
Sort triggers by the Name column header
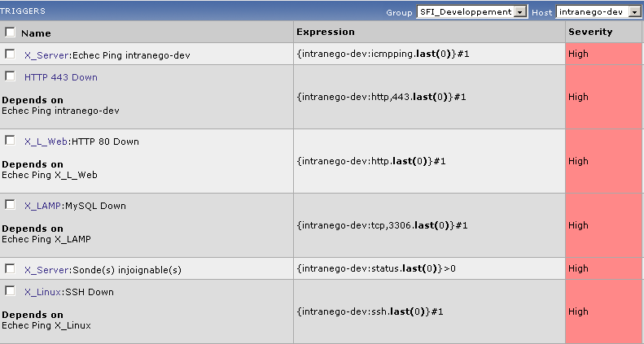tap(36, 33)
